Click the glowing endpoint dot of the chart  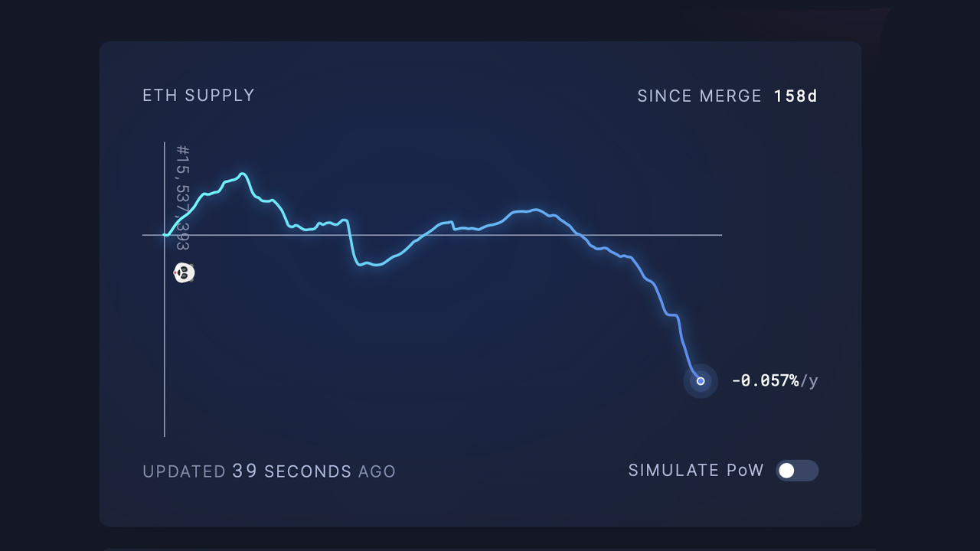tap(701, 381)
